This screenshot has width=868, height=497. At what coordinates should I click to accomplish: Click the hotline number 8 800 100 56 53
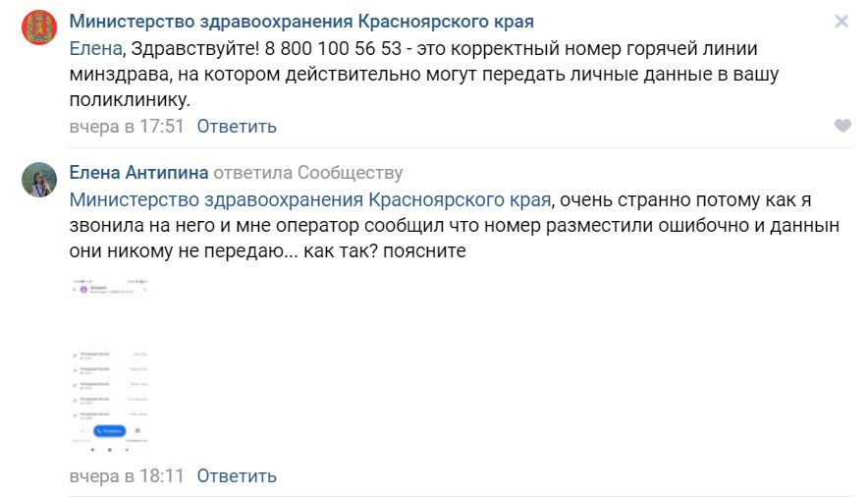(333, 49)
